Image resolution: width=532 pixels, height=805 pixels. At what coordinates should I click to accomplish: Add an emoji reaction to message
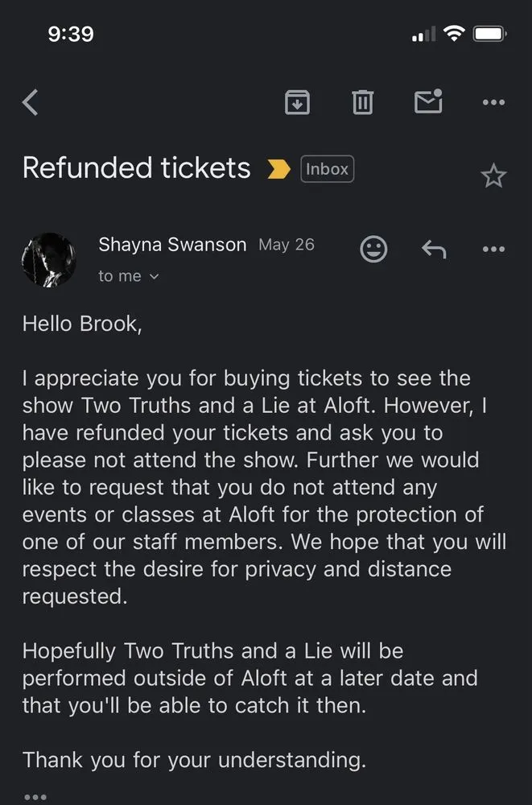(x=373, y=249)
